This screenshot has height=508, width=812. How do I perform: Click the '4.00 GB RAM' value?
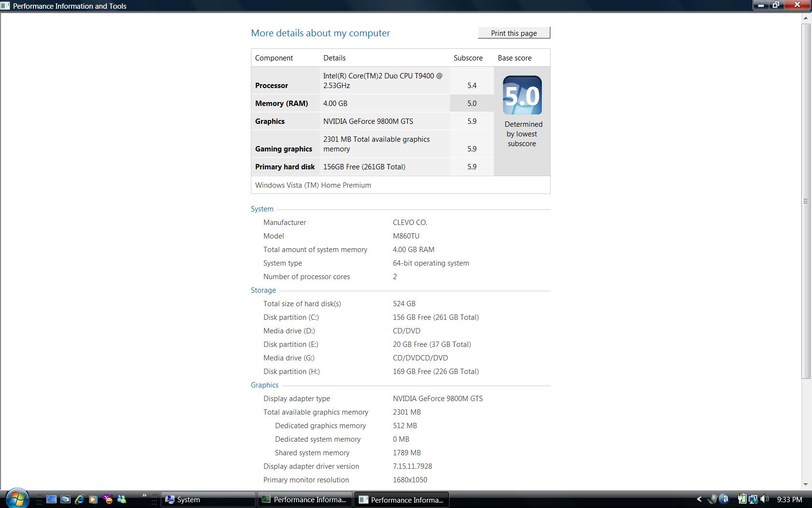tap(414, 250)
